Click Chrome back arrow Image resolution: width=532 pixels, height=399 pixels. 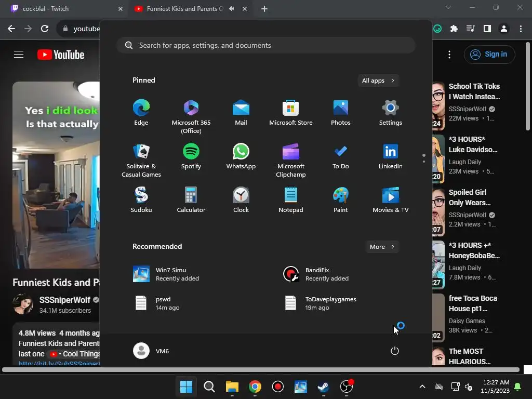coord(11,29)
